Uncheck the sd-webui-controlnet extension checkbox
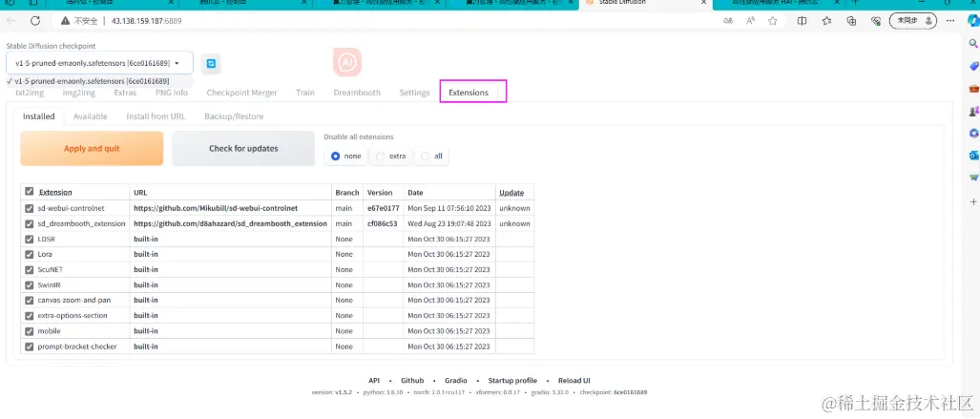Screen dimensions: 980x419 point(30,208)
